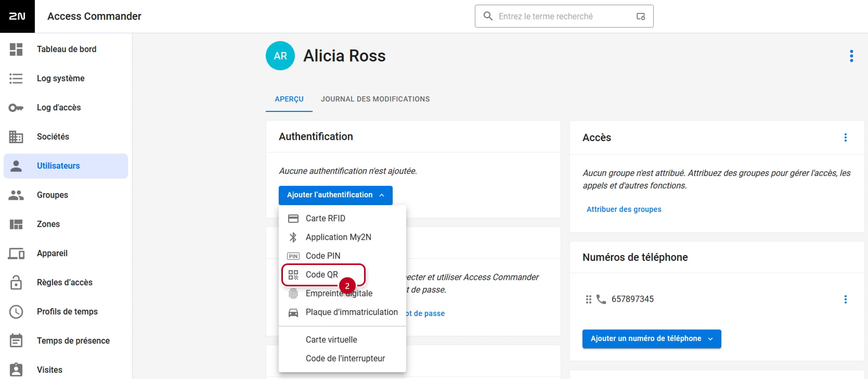868x379 pixels.
Task: Switch to Journal des modifications tab
Action: pos(375,99)
